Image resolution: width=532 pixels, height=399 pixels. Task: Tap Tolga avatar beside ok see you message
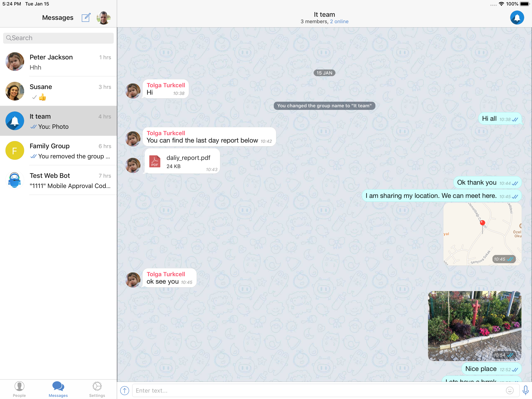133,280
